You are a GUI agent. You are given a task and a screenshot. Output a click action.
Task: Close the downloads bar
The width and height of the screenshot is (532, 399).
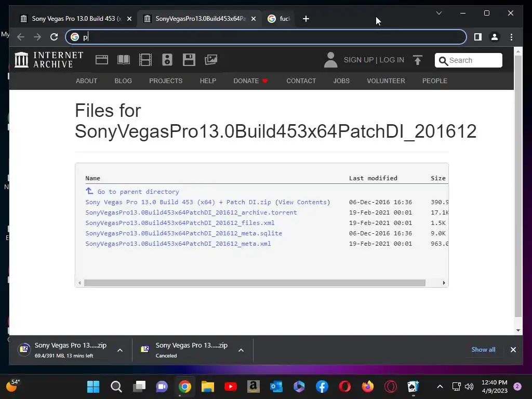tap(513, 350)
